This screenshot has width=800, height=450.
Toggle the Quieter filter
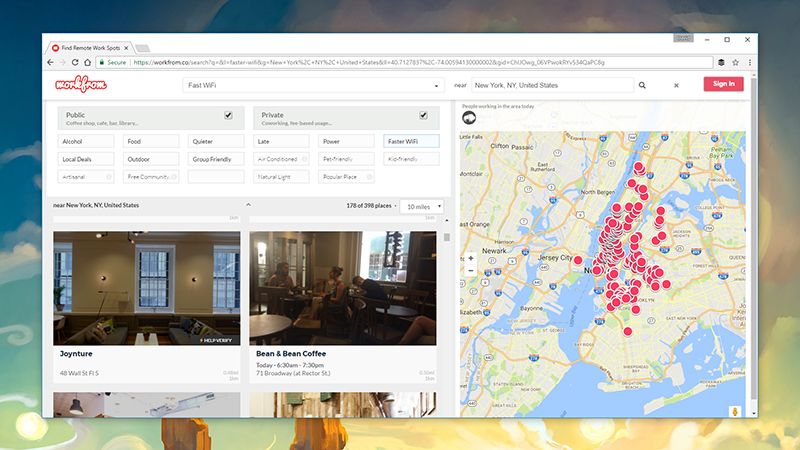[x=216, y=141]
